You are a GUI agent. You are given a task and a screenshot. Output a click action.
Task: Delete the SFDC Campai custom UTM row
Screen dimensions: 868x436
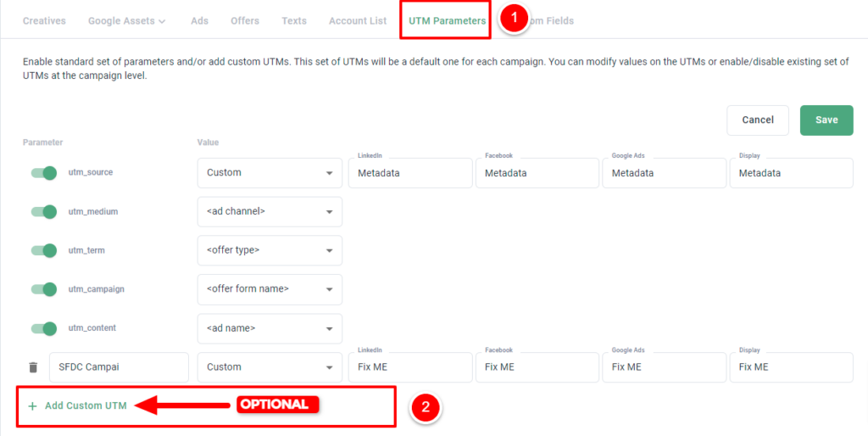pyautogui.click(x=33, y=367)
